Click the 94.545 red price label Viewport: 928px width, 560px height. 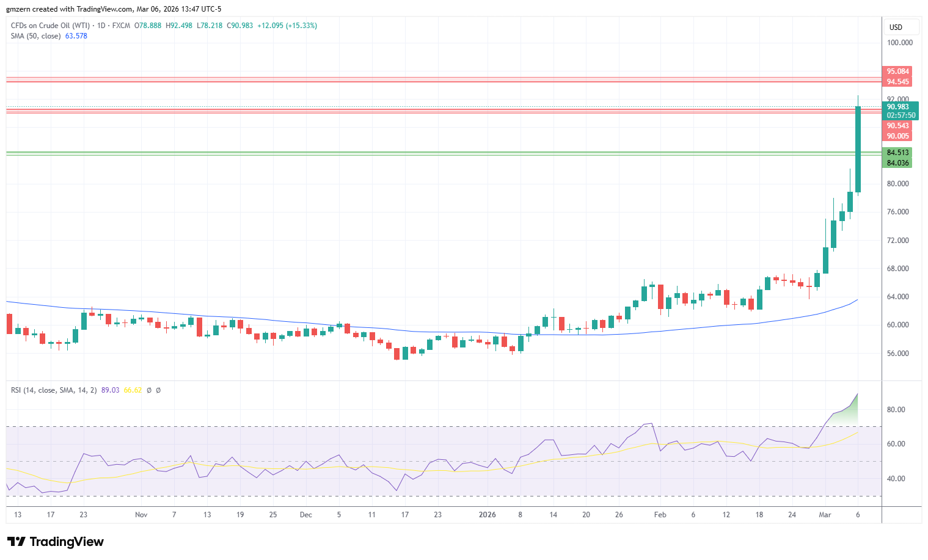coord(897,82)
